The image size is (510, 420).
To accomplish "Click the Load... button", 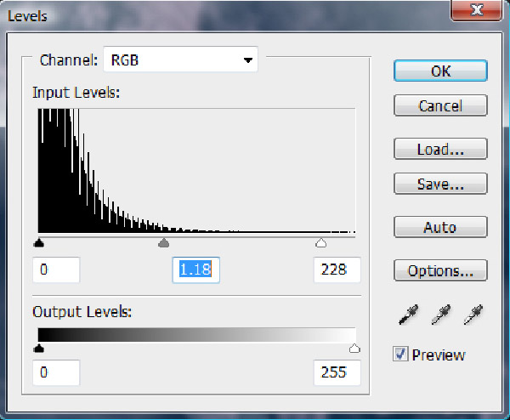I will (440, 149).
